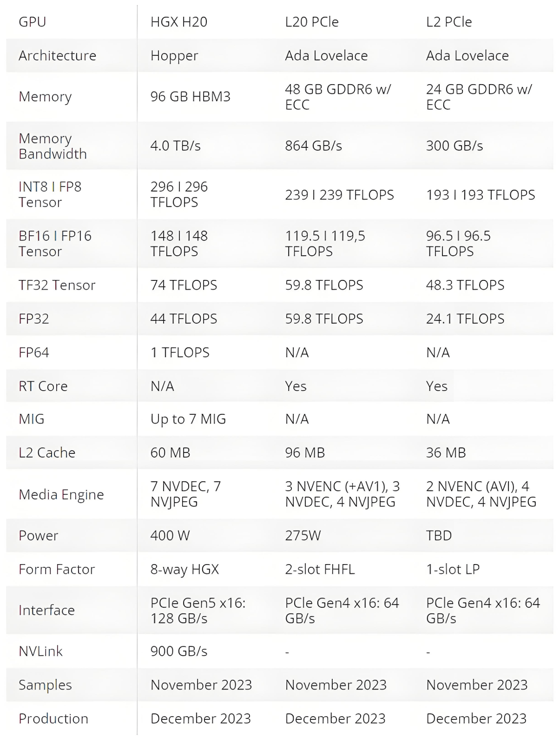Screen dimensions: 560x738
Task: Select the 4.0 TB/s bandwidth value
Action: coord(175,146)
